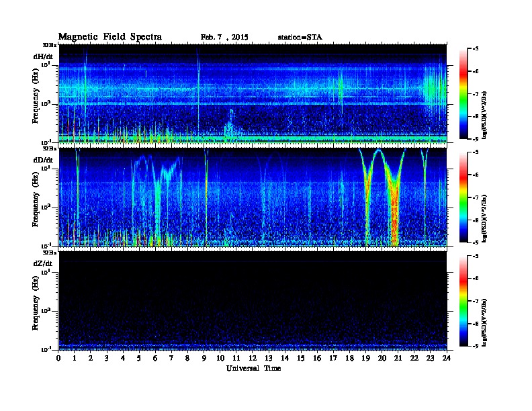Click the hour "17" tick label
This screenshot has height=411, width=532.
[333, 358]
